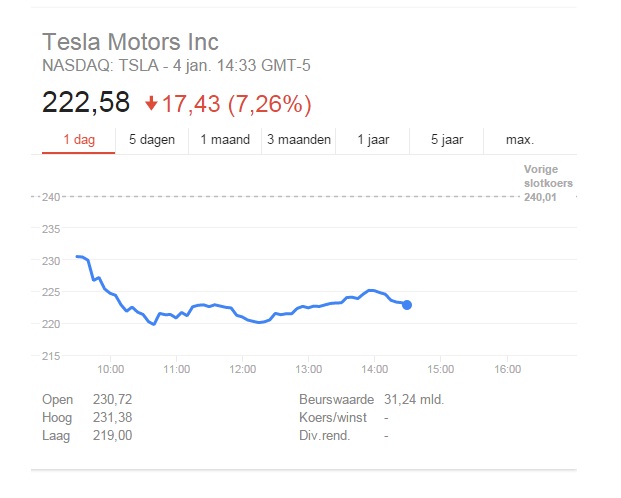621x498 pixels.
Task: Click the current price 222,58
Action: click(x=86, y=103)
